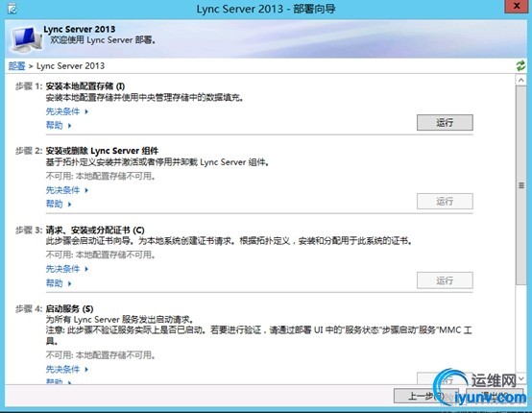
Task: Expand 先决条件 under step 1
Action: pos(67,111)
